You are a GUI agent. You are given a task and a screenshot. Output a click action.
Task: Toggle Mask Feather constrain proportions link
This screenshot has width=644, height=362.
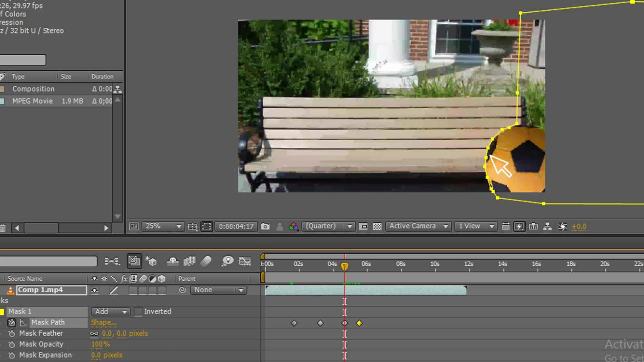click(94, 334)
